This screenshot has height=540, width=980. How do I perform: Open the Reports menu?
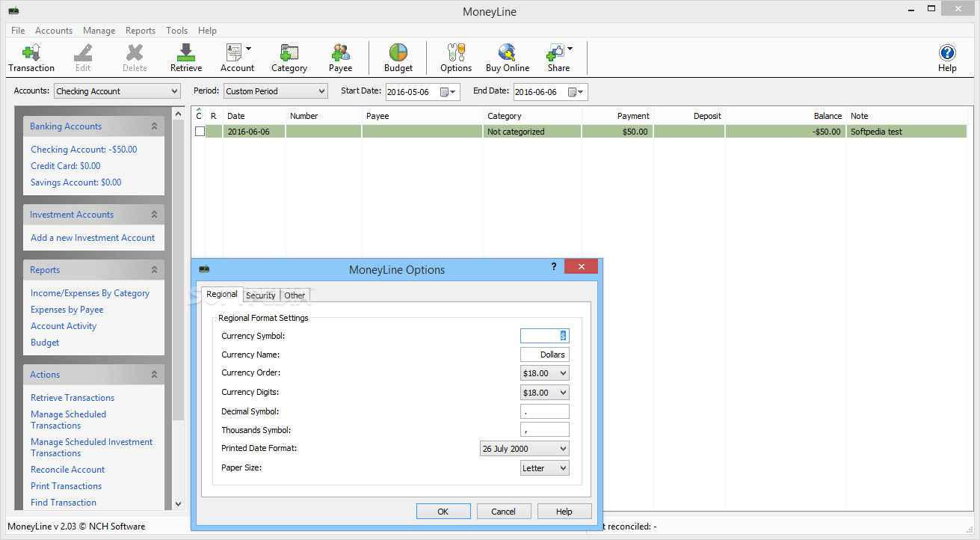click(x=141, y=31)
